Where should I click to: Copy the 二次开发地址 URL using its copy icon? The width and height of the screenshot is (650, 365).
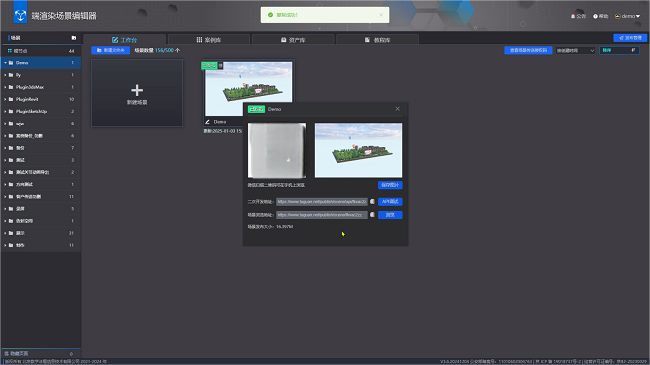click(x=372, y=202)
